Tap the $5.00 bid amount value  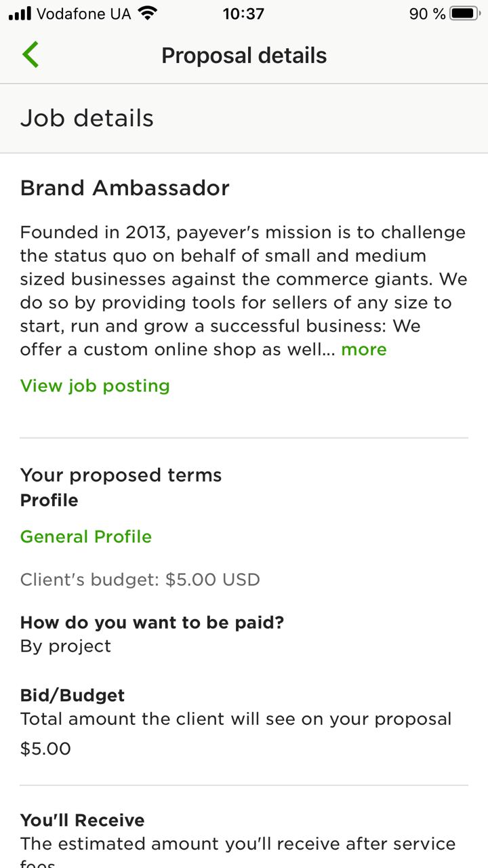pyautogui.click(x=45, y=749)
